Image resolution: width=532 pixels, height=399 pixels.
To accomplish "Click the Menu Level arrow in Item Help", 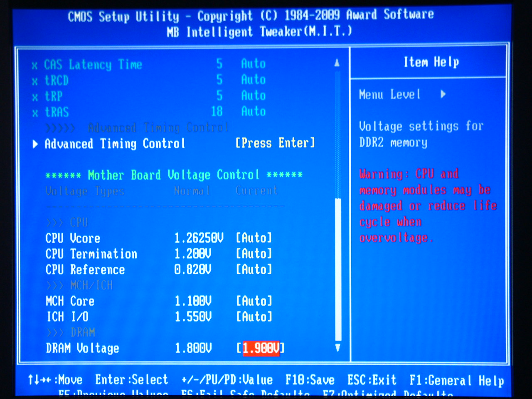I will 443,94.
